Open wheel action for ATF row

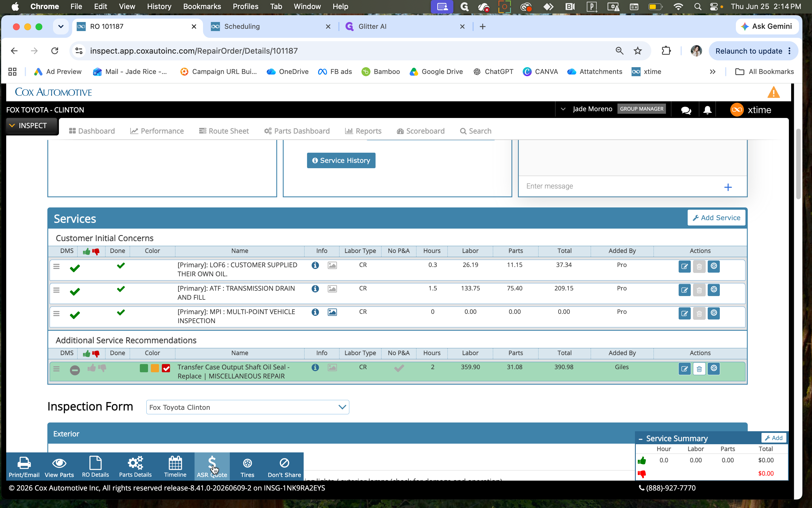pyautogui.click(x=714, y=290)
